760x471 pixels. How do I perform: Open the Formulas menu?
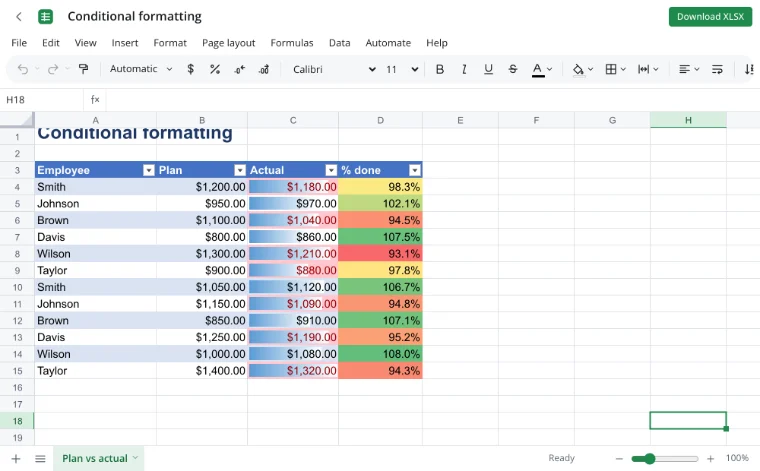click(x=292, y=43)
